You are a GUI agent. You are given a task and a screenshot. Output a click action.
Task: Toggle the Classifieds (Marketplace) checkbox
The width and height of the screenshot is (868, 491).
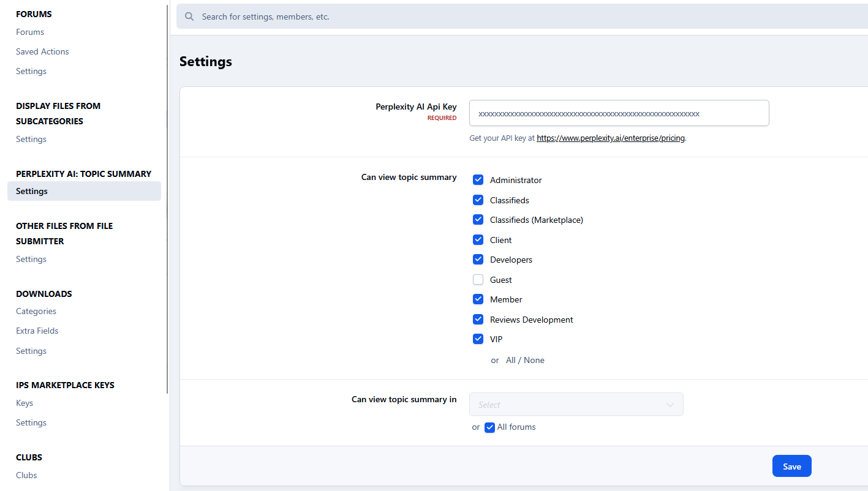478,220
